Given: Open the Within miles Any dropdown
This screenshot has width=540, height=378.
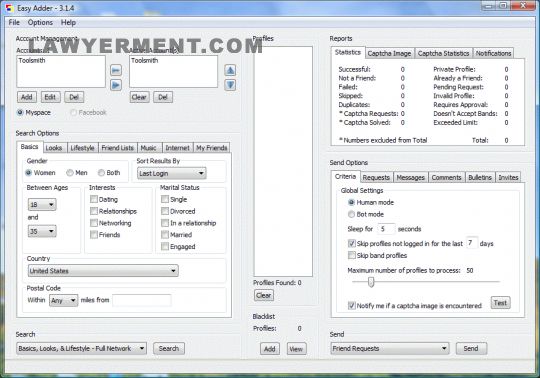Looking at the screenshot, I should tap(63, 301).
